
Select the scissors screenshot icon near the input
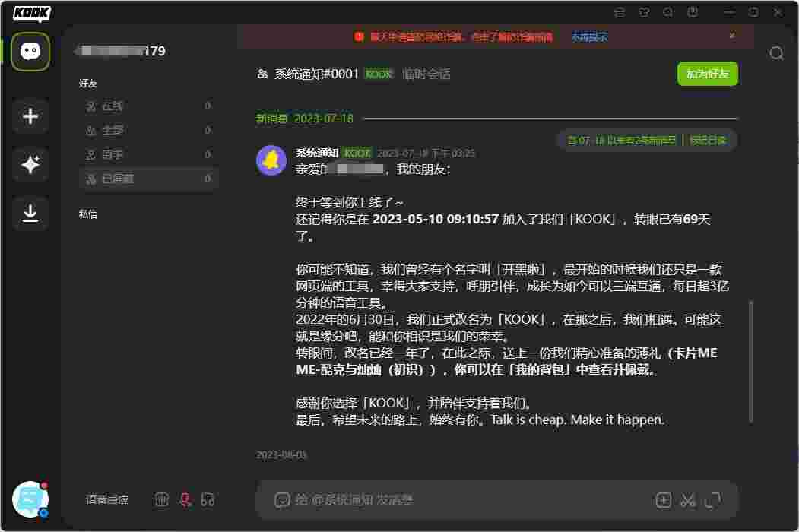pos(687,500)
